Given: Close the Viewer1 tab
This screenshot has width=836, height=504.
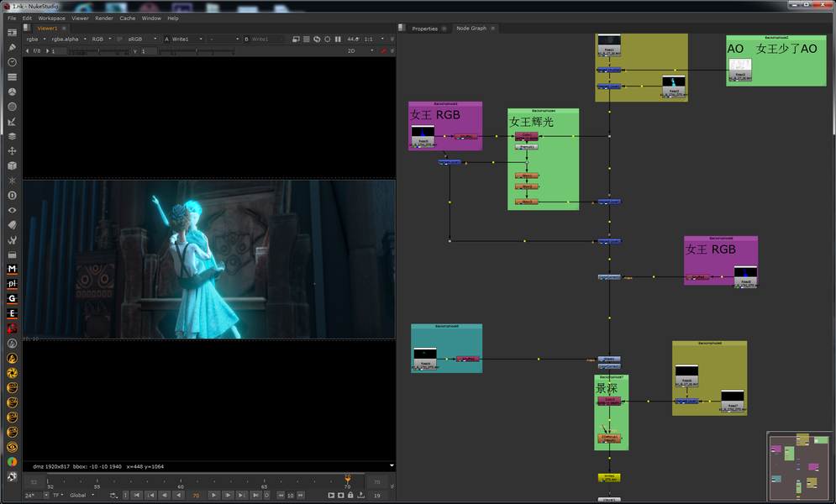Looking at the screenshot, I should pos(64,29).
